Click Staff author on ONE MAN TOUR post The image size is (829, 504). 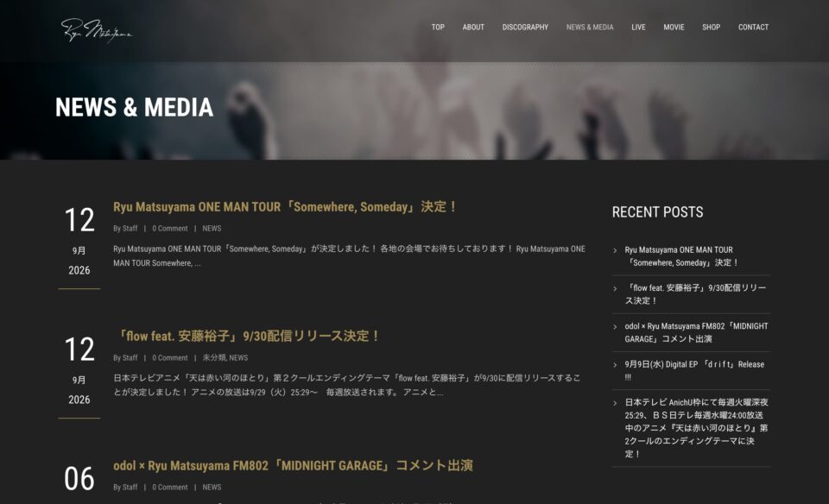(x=130, y=228)
